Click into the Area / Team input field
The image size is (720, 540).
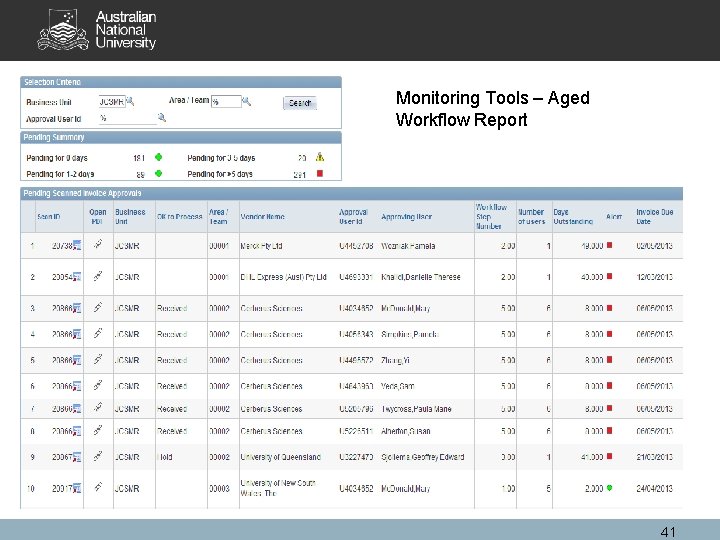pyautogui.click(x=226, y=101)
